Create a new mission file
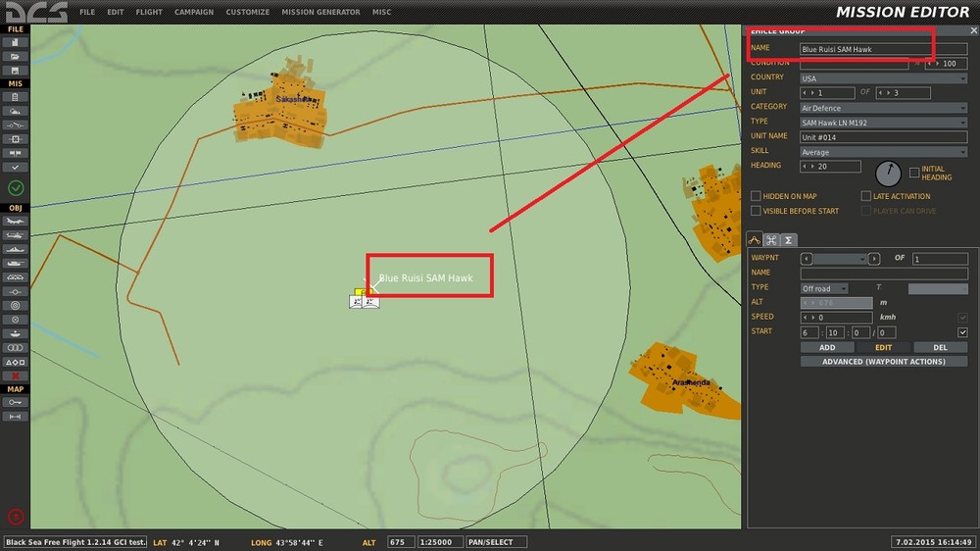 coord(15,42)
